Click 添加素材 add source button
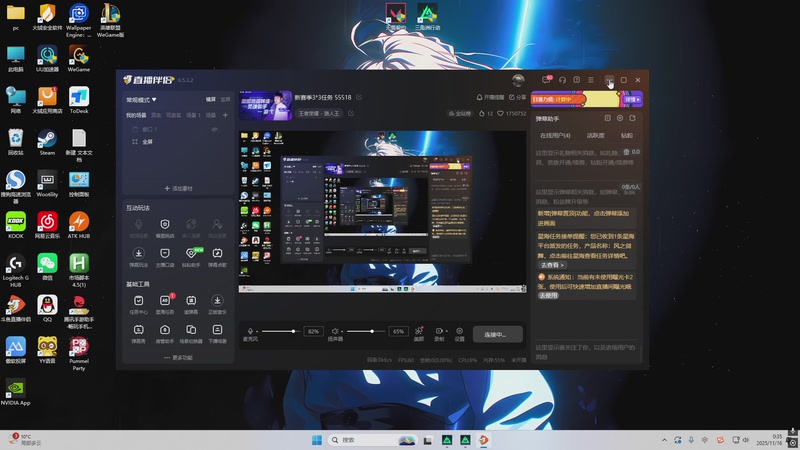Viewport: 800px width, 450px height. pos(178,188)
